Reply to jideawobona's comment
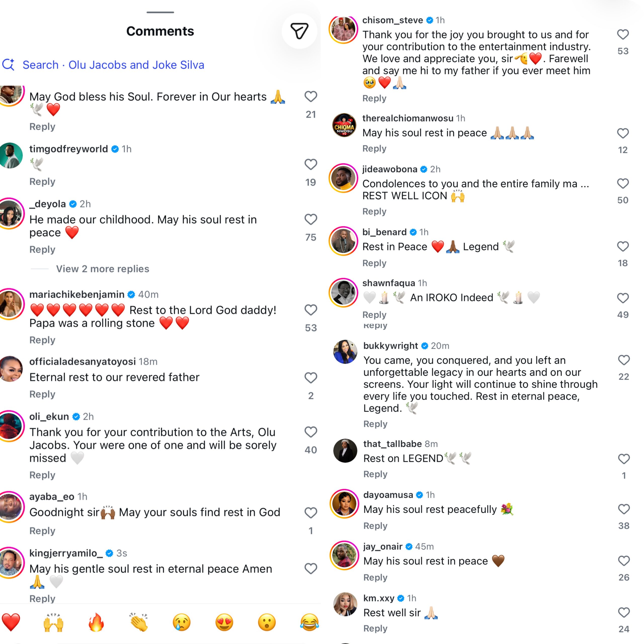Image resolution: width=644 pixels, height=644 pixels. 374,211
